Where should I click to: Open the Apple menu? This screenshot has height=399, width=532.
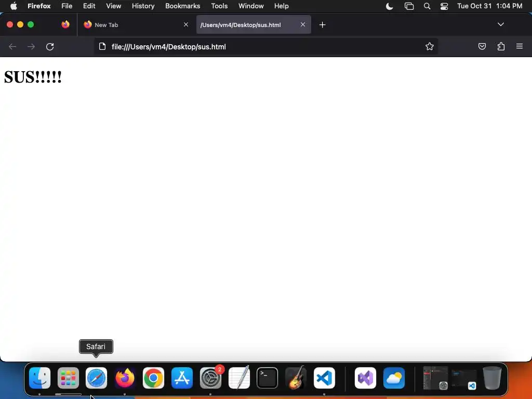pyautogui.click(x=14, y=6)
